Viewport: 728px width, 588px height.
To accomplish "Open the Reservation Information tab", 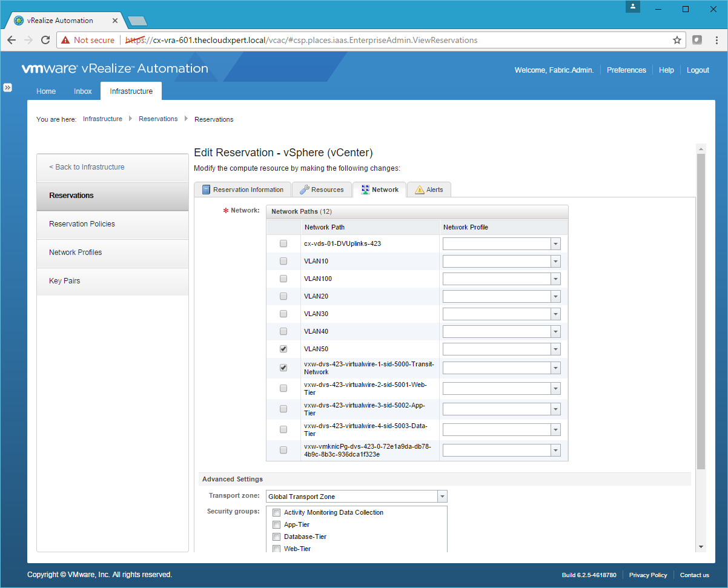I will tap(242, 190).
